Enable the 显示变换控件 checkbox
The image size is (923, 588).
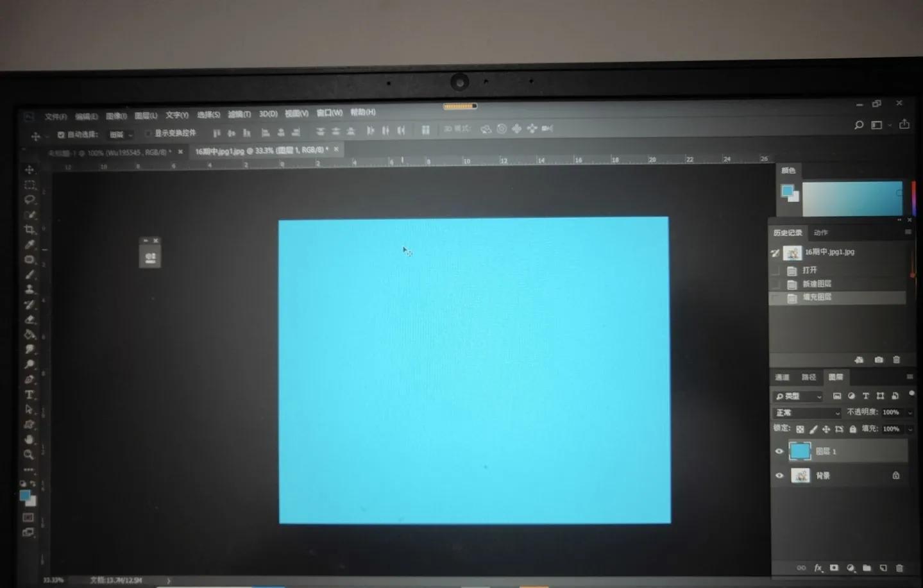(x=148, y=133)
